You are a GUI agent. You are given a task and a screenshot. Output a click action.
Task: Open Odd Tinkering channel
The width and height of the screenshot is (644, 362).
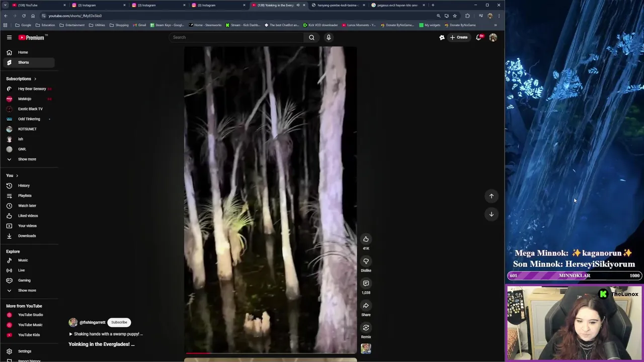(x=29, y=119)
